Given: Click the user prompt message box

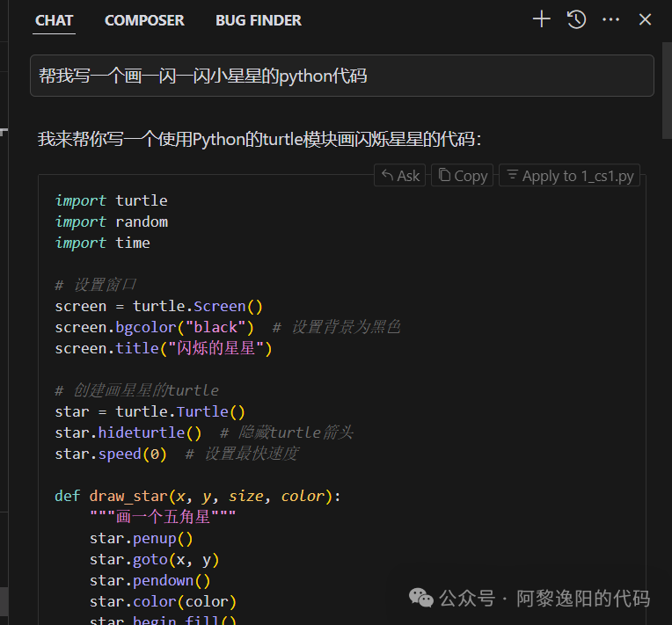Looking at the screenshot, I should click(x=341, y=76).
